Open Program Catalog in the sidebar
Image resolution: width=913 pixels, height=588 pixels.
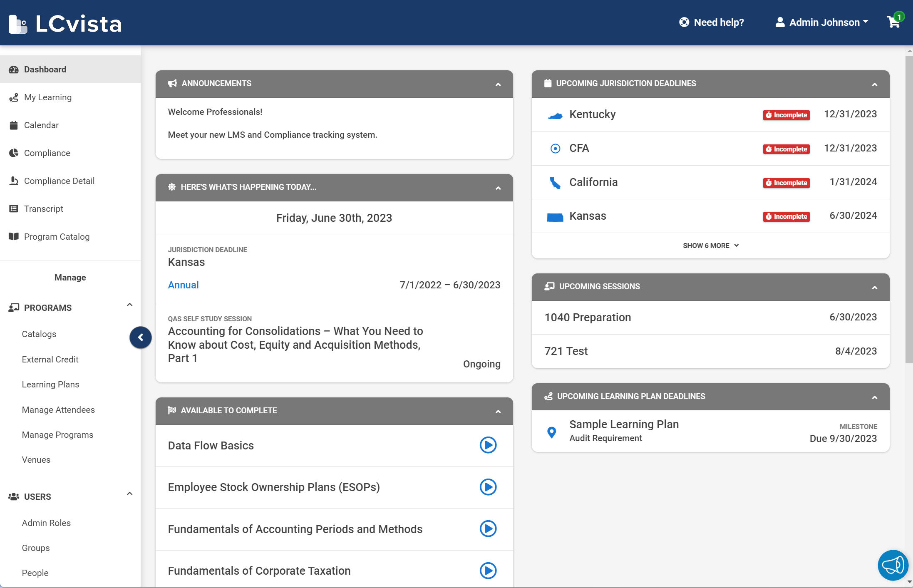[x=70, y=237]
